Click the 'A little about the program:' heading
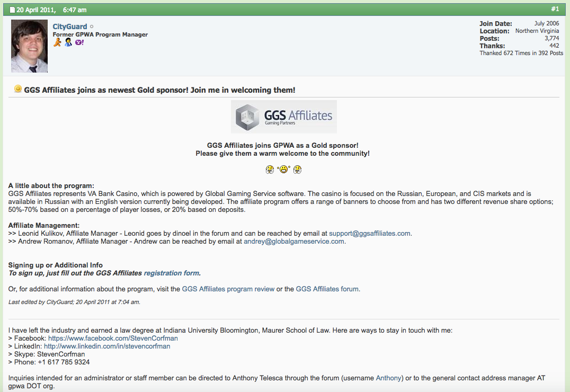Viewport: 570px width, 392px height. coord(51,186)
